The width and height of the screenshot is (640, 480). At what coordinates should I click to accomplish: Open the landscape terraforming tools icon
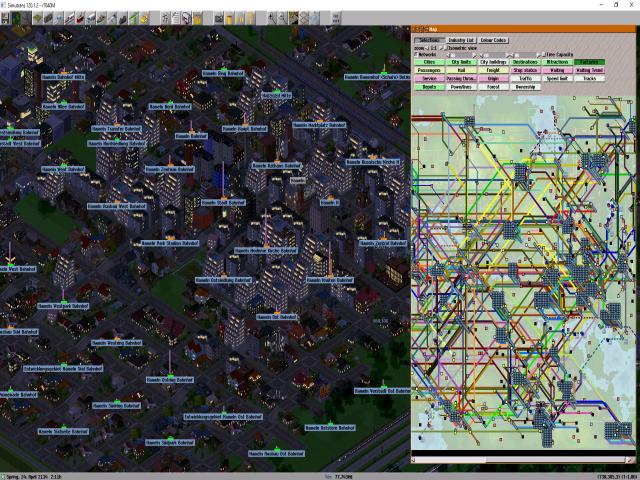click(x=38, y=18)
